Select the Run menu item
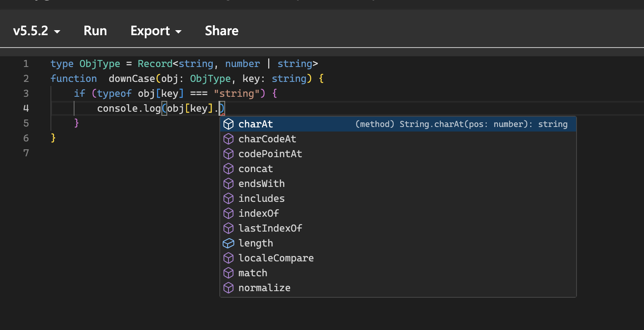Screen dimensions: 644x330 [95, 31]
